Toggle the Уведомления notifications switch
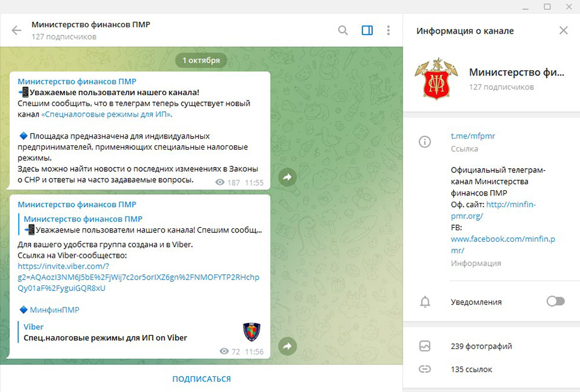580x392 pixels. point(556,302)
